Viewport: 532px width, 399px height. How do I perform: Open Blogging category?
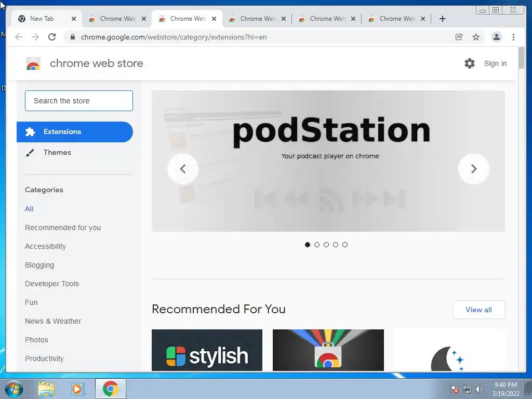(39, 265)
